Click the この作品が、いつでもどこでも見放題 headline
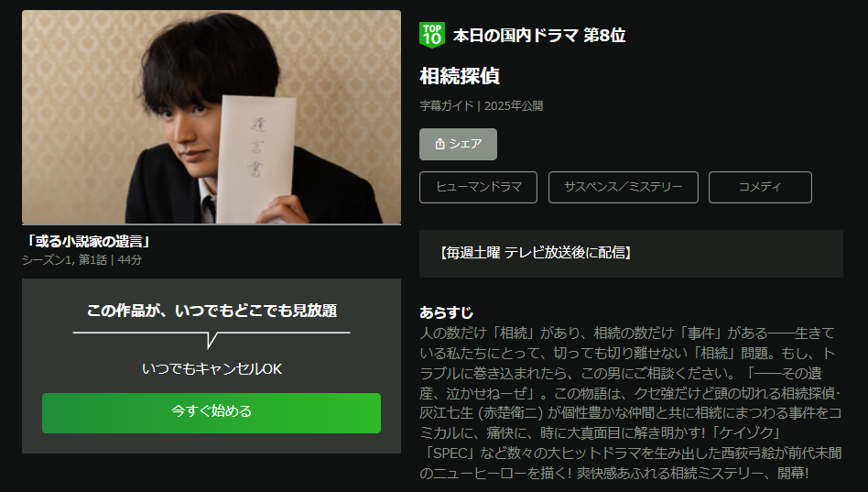868x492 pixels. tap(212, 311)
